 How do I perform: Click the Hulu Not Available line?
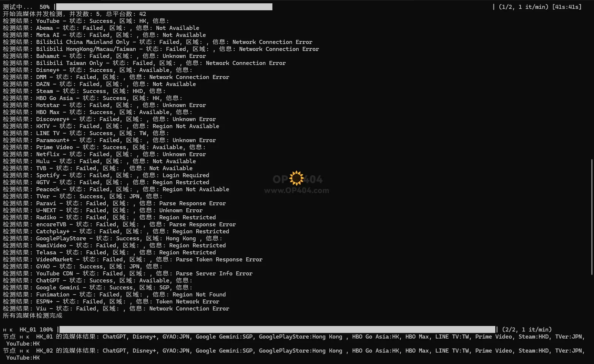pyautogui.click(x=99, y=161)
